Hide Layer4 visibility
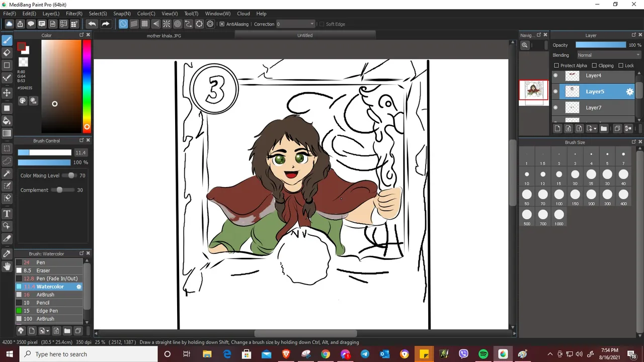Screen dimensions: 644x362 555,75
